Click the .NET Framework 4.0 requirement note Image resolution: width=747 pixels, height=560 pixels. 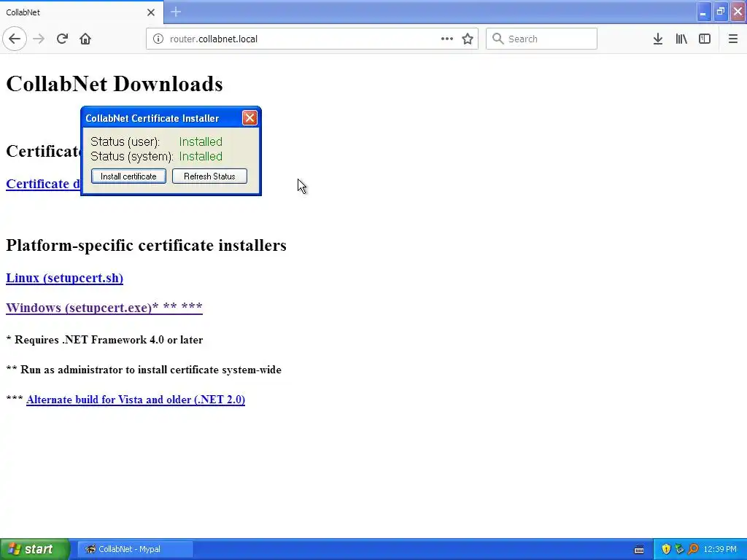pyautogui.click(x=104, y=340)
